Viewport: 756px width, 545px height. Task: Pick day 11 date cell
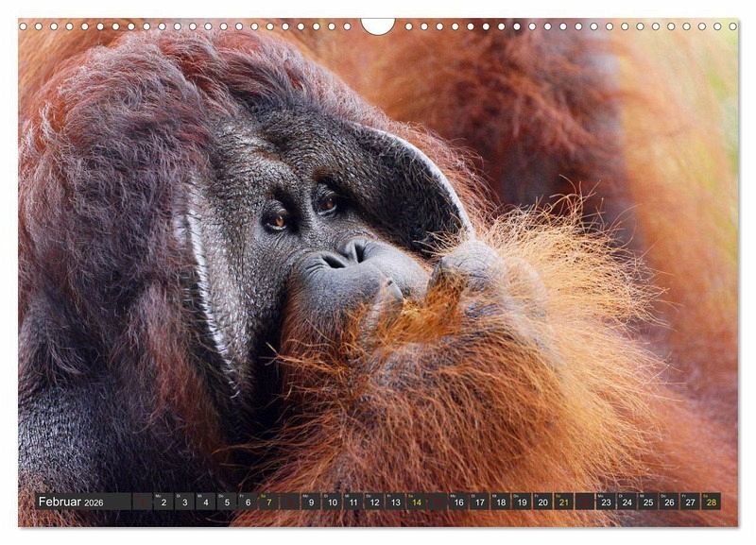click(x=353, y=502)
